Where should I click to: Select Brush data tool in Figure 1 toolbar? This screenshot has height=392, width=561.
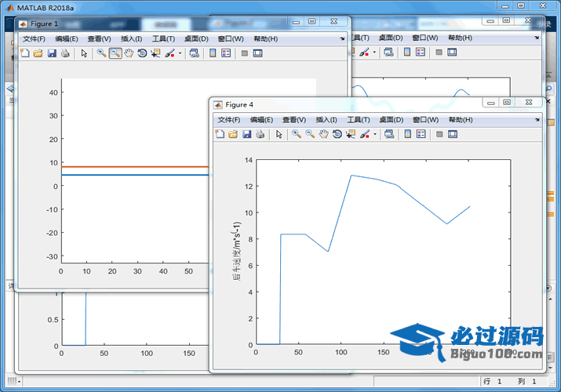pos(169,53)
